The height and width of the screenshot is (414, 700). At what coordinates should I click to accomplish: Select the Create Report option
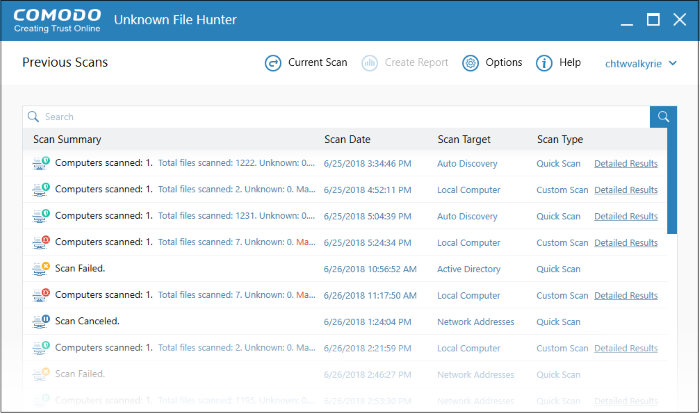point(417,63)
